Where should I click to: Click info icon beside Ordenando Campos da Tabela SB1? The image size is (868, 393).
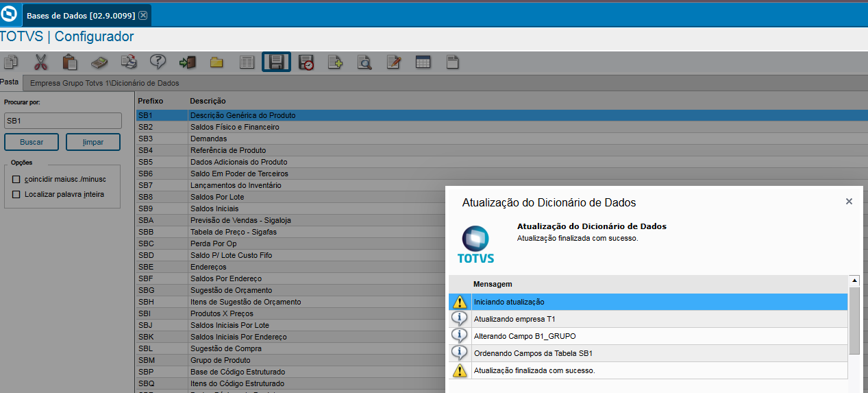(460, 353)
